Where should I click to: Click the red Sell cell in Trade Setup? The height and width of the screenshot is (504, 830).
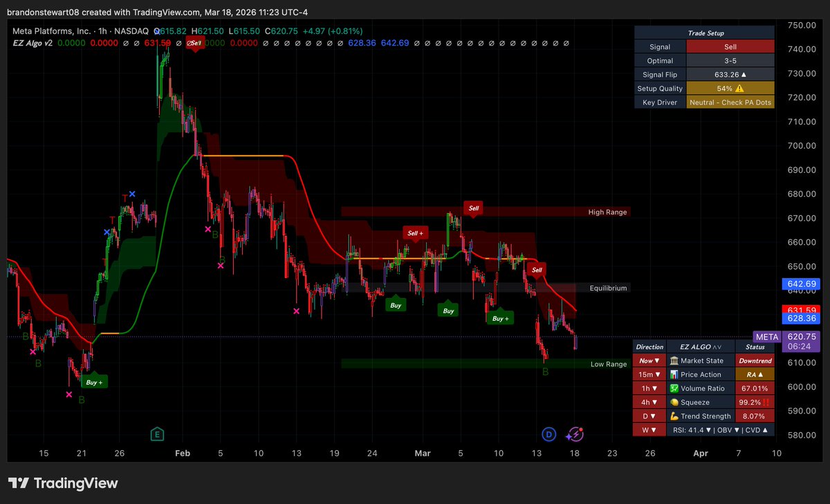click(x=730, y=47)
